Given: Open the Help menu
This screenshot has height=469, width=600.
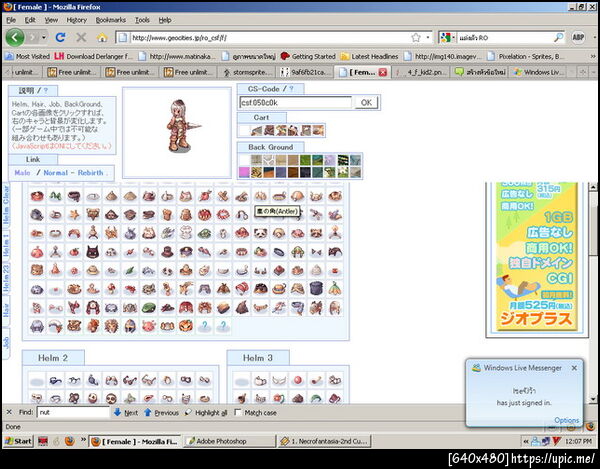Looking at the screenshot, I should (165, 20).
